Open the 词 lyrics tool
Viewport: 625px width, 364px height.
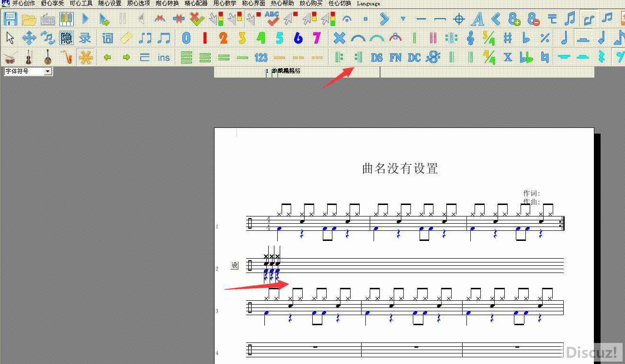point(107,38)
